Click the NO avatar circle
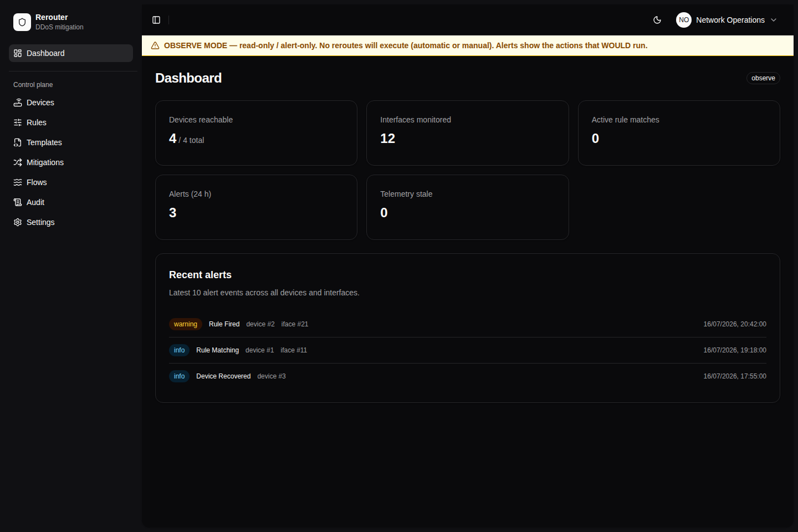 click(x=684, y=20)
